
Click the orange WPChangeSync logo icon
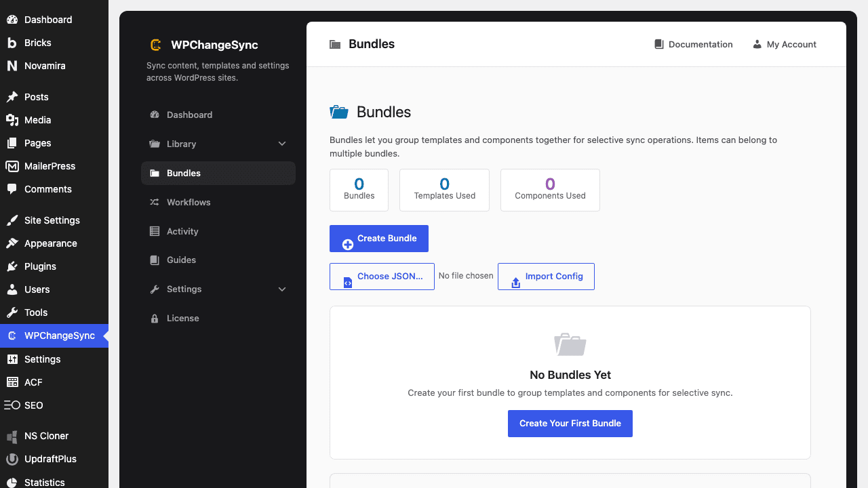click(x=155, y=45)
